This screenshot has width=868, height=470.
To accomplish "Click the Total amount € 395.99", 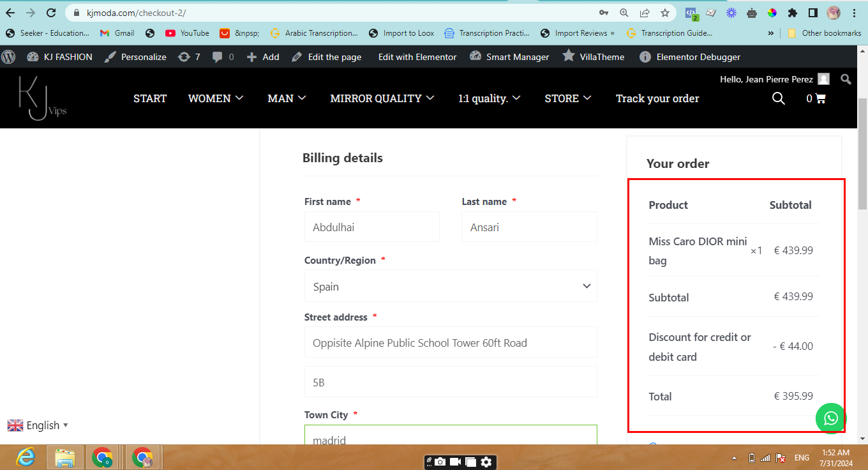I will pos(793,396).
